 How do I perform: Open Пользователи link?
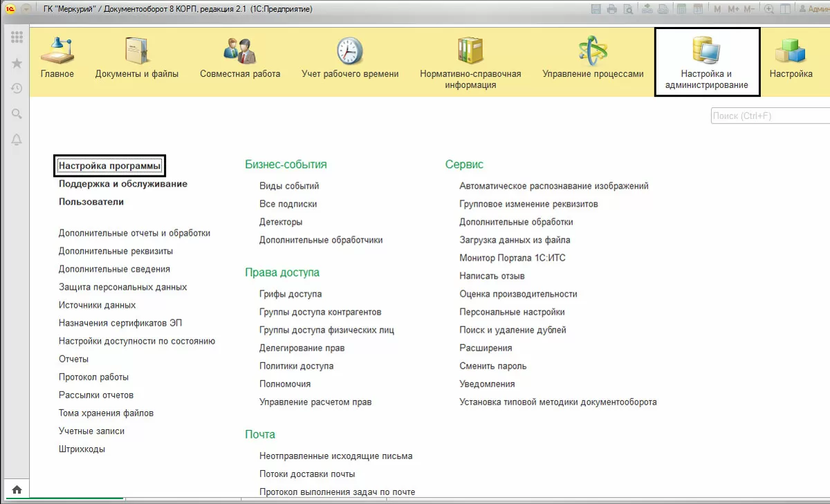click(x=91, y=202)
